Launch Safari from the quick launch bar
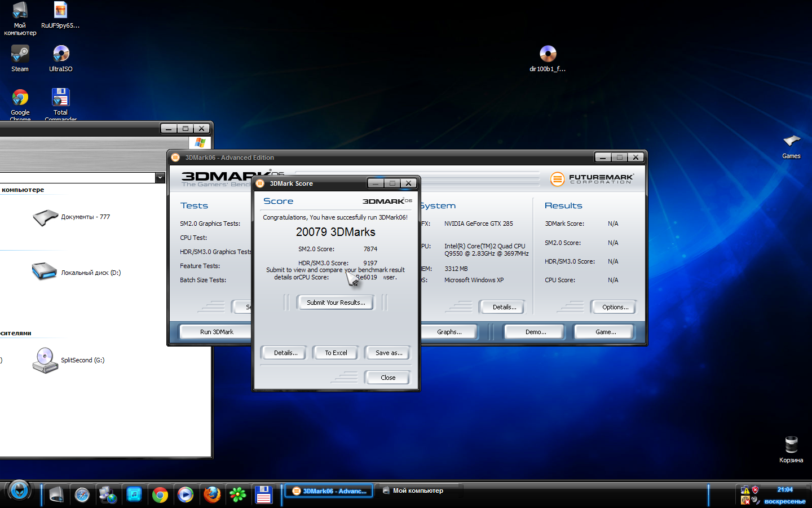The image size is (812, 508). (82, 495)
